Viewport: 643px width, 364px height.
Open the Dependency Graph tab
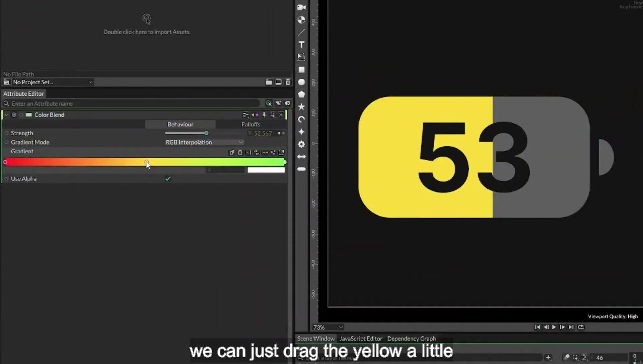(412, 339)
